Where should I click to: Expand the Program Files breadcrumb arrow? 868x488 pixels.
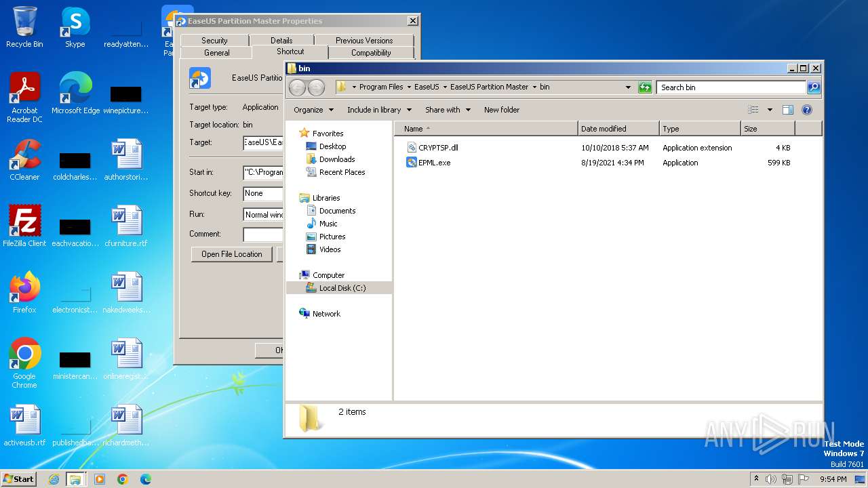[x=410, y=87]
